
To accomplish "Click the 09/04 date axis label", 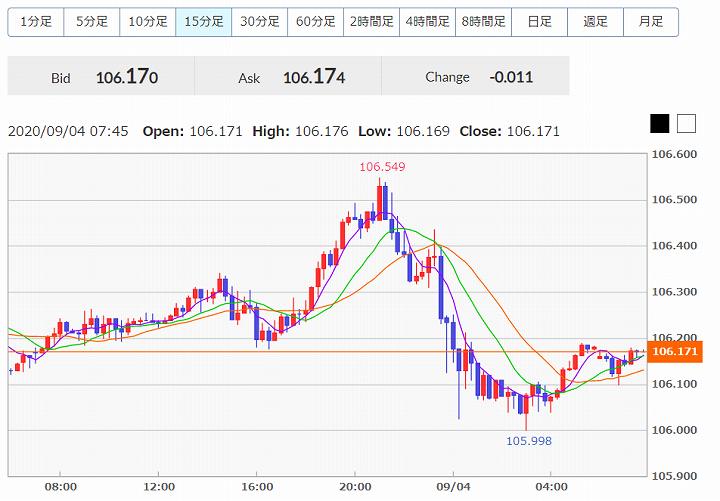I will coord(453,487).
